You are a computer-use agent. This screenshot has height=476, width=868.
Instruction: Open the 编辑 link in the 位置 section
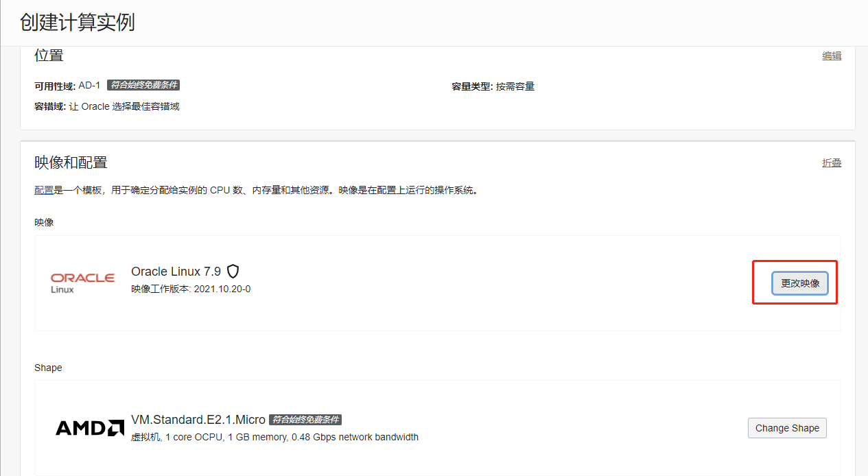(832, 56)
